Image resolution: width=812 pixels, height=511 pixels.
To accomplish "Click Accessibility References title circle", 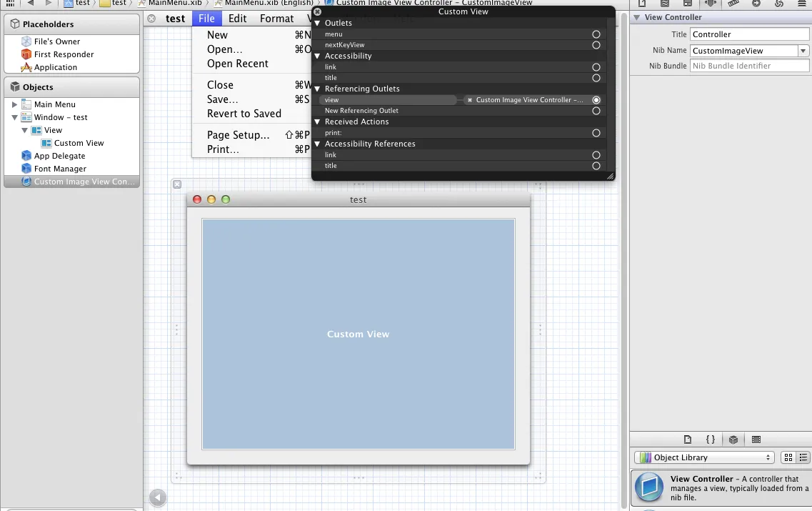I will pyautogui.click(x=596, y=166).
